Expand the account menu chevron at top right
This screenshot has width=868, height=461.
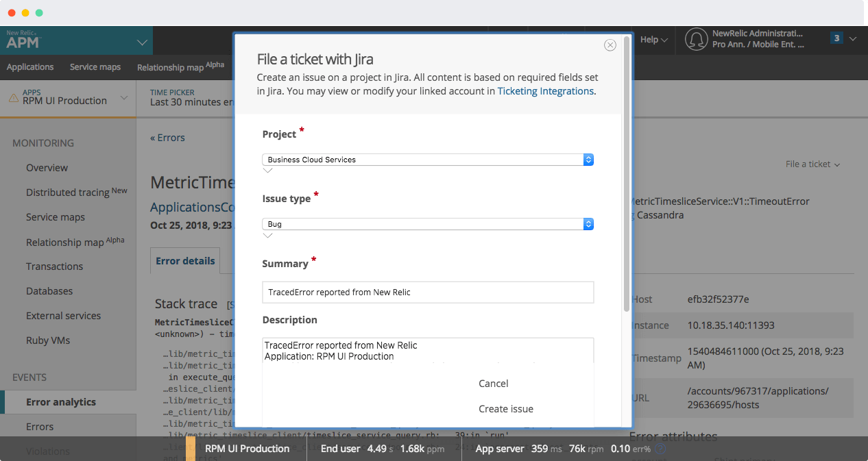coord(852,39)
